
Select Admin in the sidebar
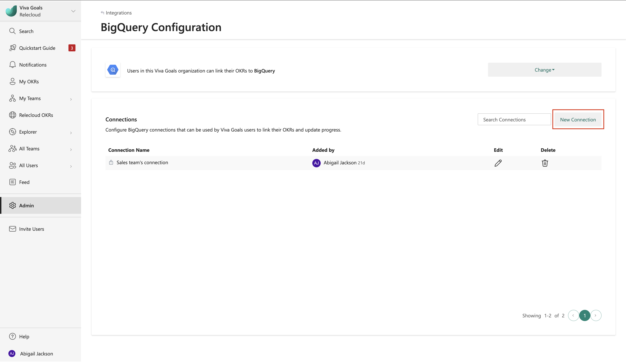(x=26, y=205)
